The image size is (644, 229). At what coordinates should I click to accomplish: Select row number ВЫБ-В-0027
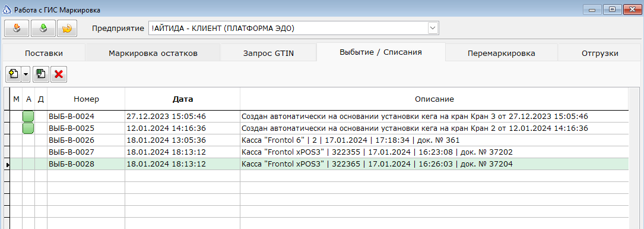coord(86,152)
